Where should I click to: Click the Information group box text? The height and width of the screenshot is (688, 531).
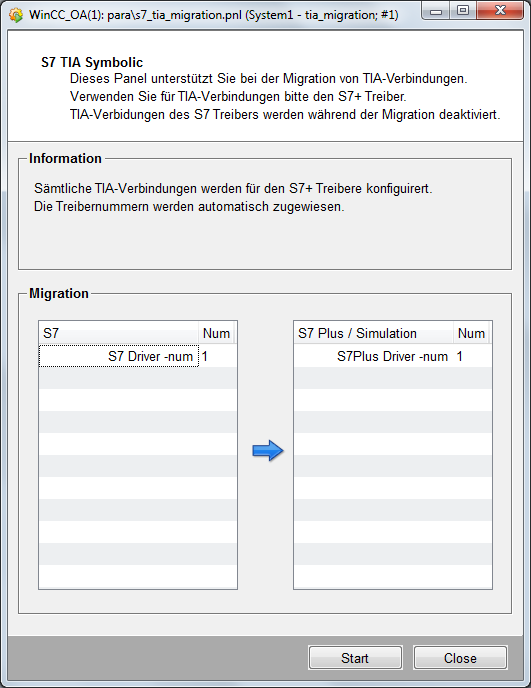point(233,197)
